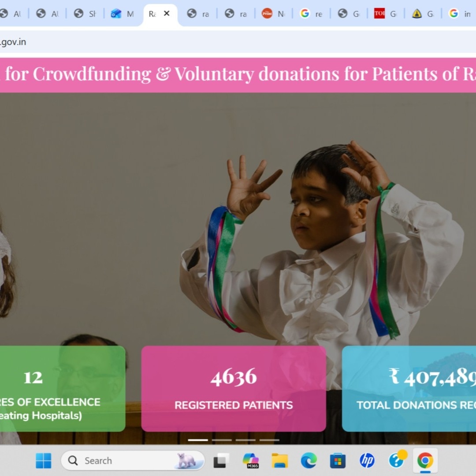Image resolution: width=476 pixels, height=476 pixels.
Task: Open the Windows Start menu
Action: point(43,461)
